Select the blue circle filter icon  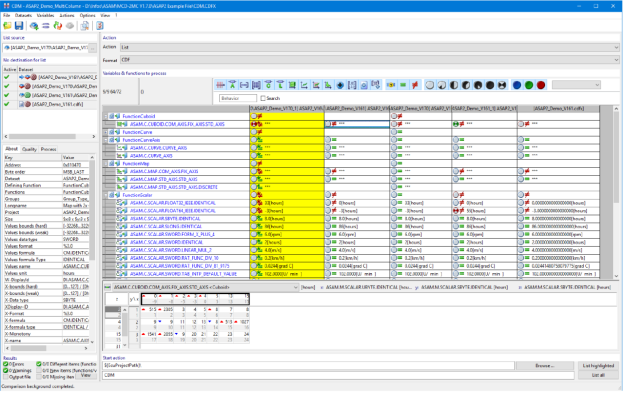pos(517,85)
